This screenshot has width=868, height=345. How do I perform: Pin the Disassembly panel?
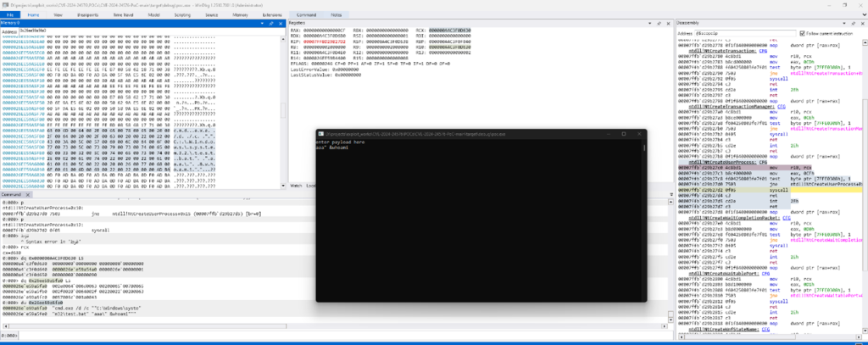[x=853, y=24]
